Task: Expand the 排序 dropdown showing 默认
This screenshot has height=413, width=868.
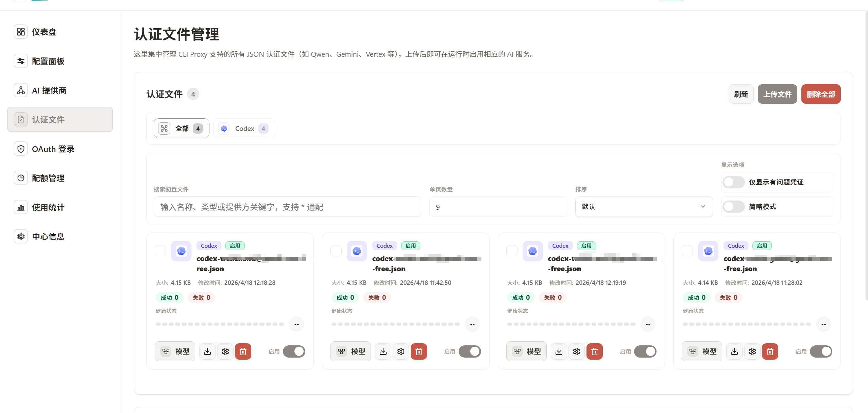Action: [644, 207]
